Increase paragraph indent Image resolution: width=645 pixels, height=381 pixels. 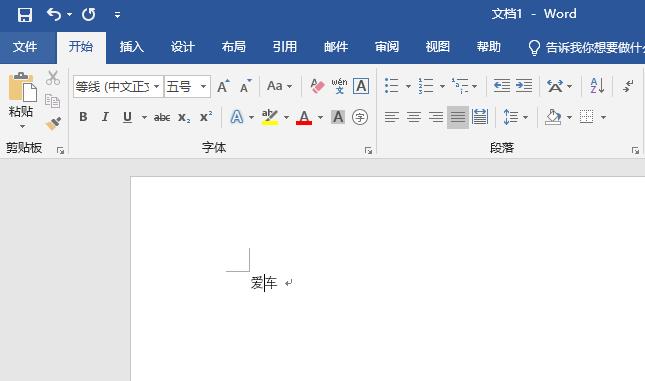(x=524, y=86)
